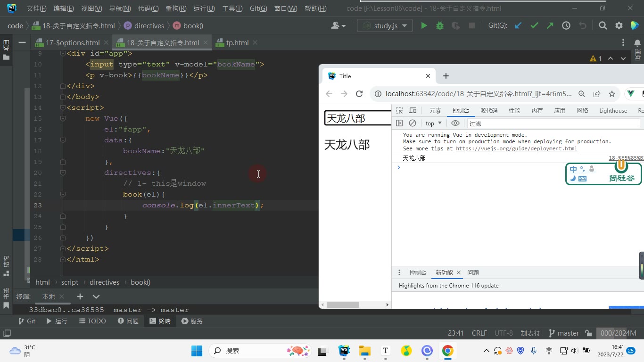Open the vuejs.org deployment guide link
644x362 pixels.
(516, 148)
